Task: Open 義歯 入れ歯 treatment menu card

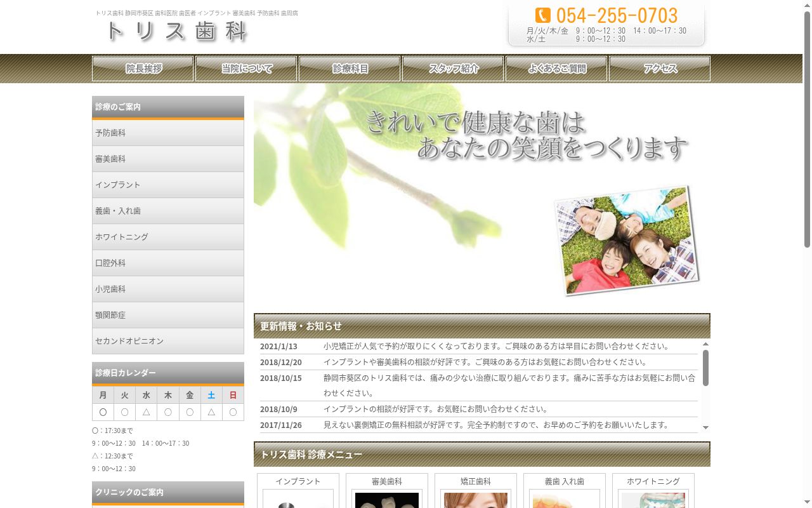Action: [565, 490]
